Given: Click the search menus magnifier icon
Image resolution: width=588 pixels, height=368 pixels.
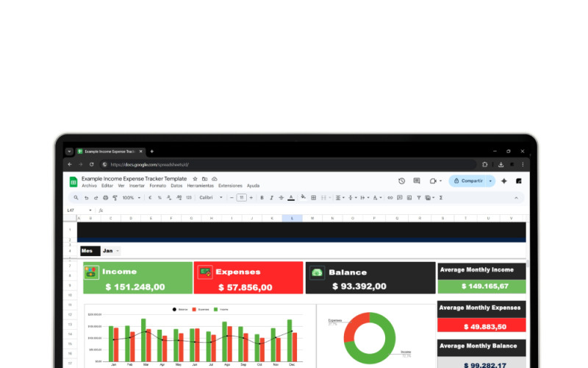Looking at the screenshot, I should pyautogui.click(x=76, y=197).
